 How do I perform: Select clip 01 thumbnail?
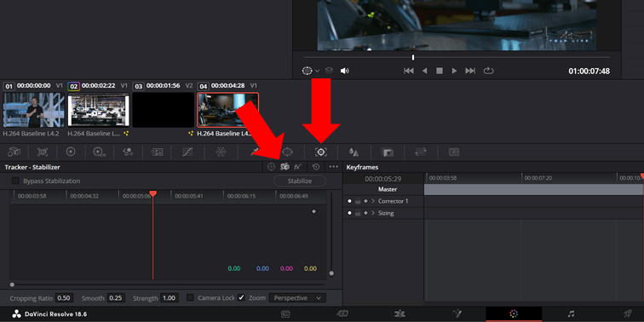[34, 110]
